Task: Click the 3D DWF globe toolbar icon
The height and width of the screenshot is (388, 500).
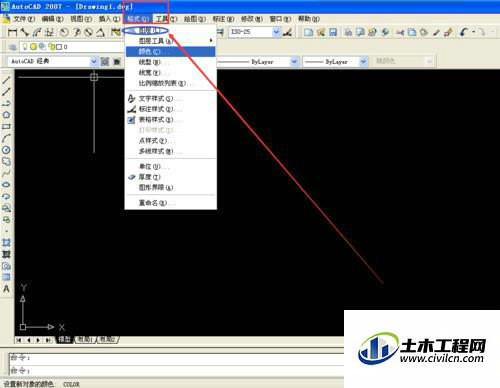Action: click(385, 32)
